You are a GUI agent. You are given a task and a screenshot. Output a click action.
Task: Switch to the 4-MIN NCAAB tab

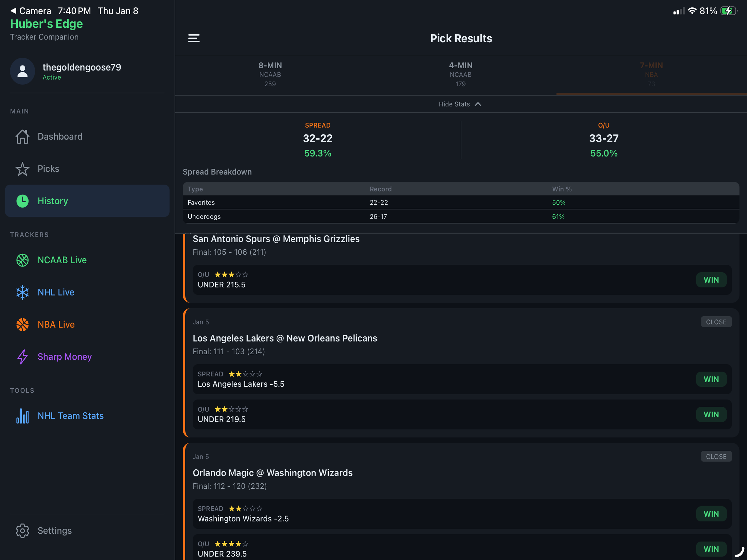461,74
